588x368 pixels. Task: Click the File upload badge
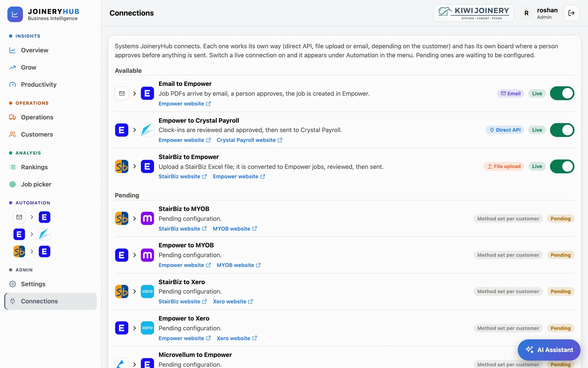click(504, 166)
